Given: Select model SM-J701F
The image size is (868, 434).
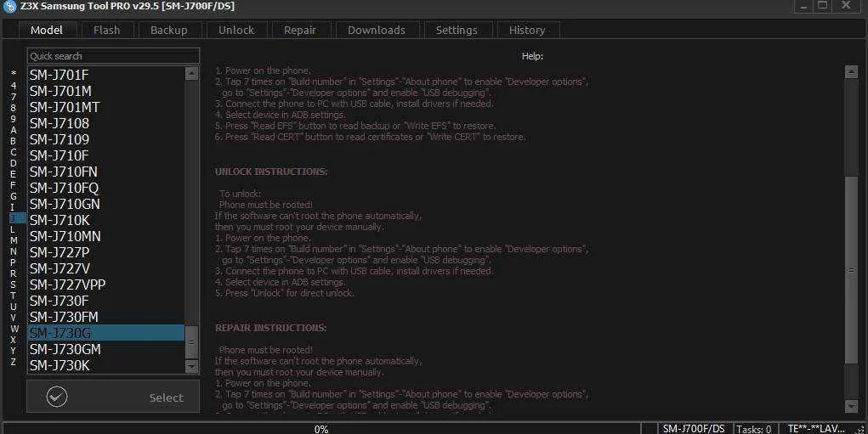Looking at the screenshot, I should point(105,75).
